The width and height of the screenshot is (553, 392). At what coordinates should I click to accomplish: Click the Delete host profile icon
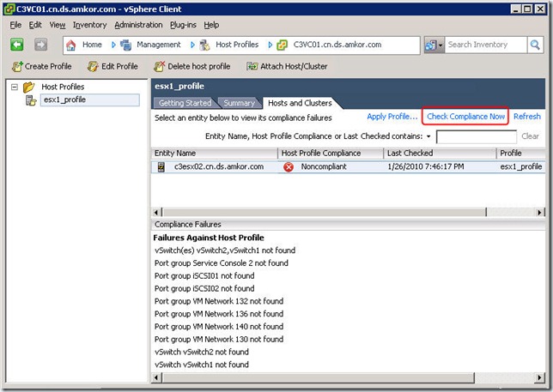pos(159,66)
